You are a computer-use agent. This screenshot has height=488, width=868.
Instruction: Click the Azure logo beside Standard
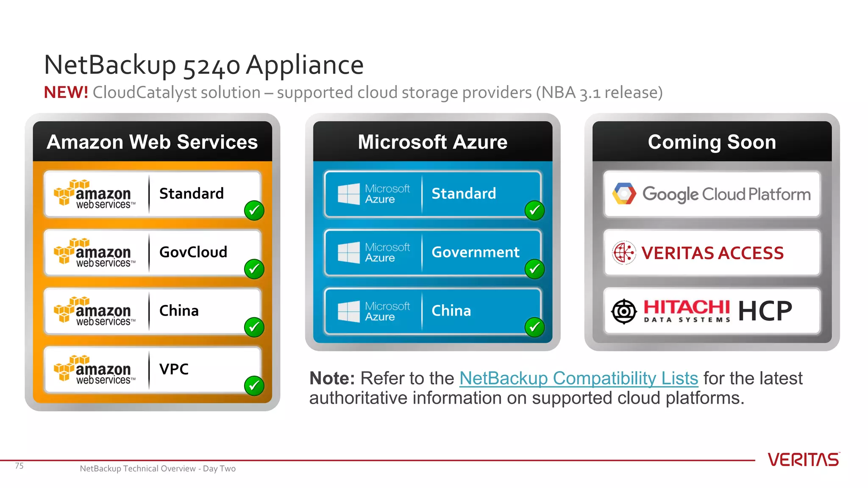pyautogui.click(x=374, y=194)
